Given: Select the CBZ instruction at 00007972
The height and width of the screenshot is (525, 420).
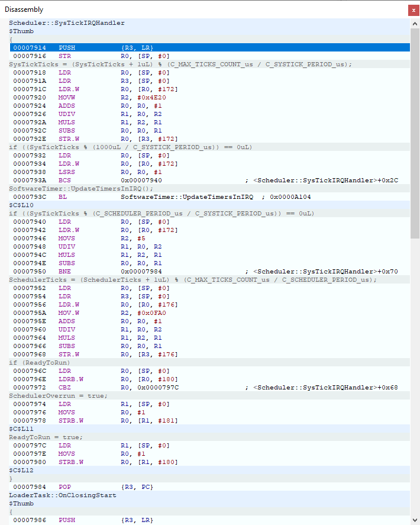Looking at the screenshot, I should (x=209, y=388).
